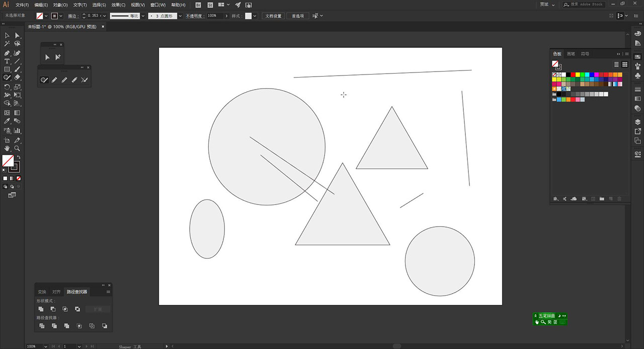Click the Divide pathfinder icon

[42, 326]
